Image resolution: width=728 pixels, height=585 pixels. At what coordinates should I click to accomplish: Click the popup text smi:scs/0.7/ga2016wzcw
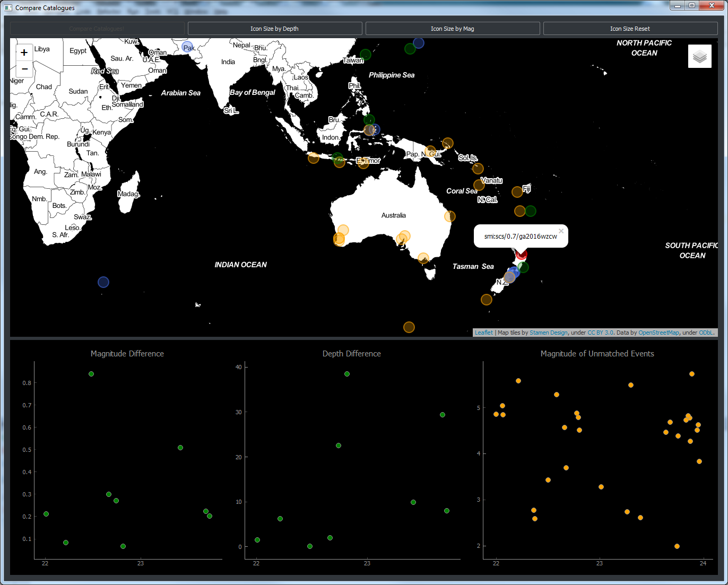pos(521,237)
